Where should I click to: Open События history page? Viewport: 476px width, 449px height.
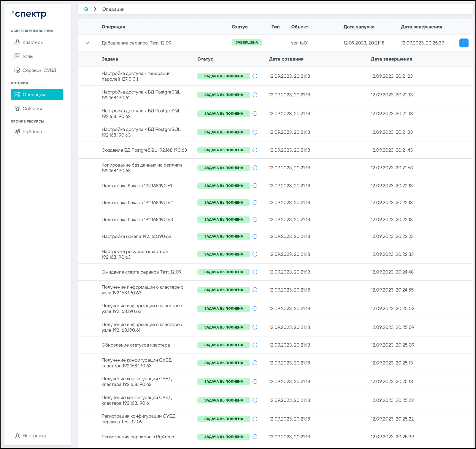(32, 109)
